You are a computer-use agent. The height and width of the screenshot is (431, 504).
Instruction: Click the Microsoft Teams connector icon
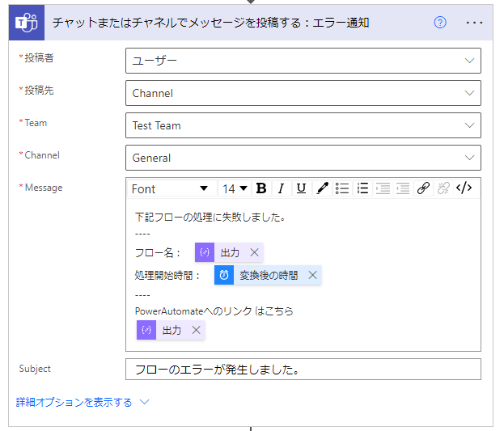[27, 23]
